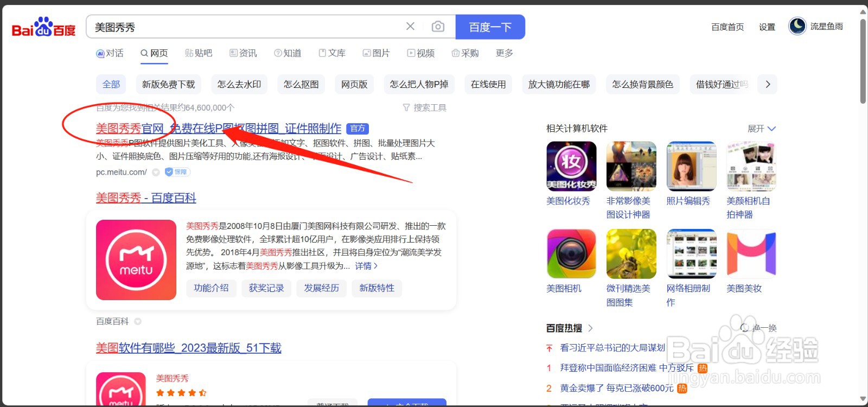Viewport: 868px width, 407px height.
Task: Expand 详情 link in Baike summary
Action: (366, 266)
